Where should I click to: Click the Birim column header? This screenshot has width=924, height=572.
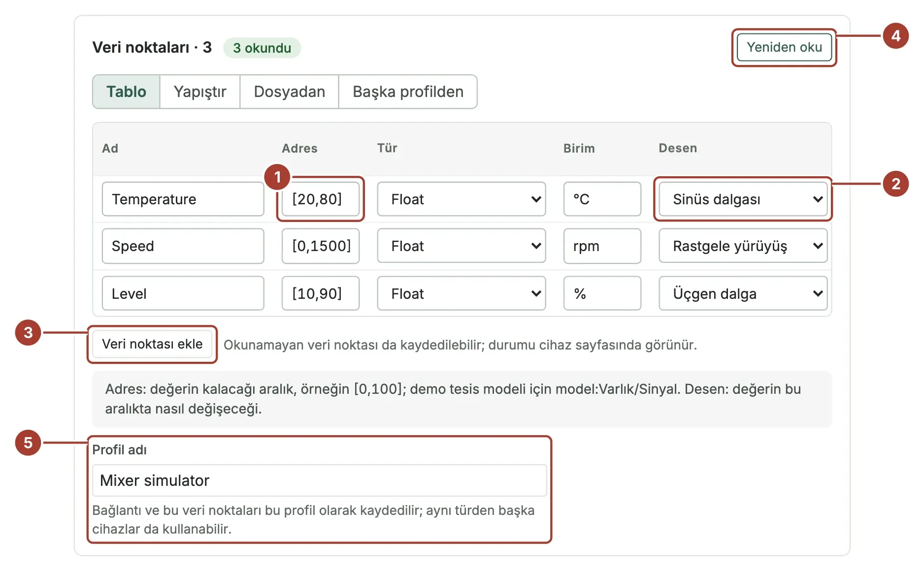tap(579, 148)
